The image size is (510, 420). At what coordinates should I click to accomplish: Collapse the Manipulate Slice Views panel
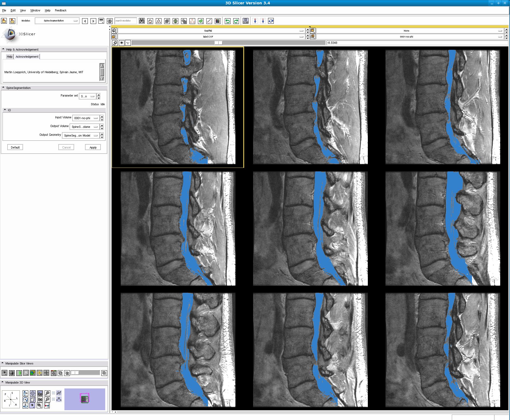(x=3, y=363)
